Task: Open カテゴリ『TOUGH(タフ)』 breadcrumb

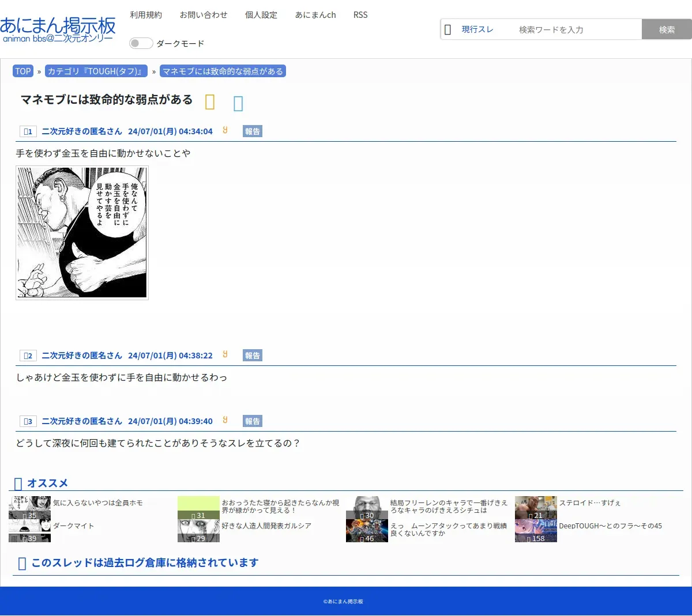Action: pos(96,71)
